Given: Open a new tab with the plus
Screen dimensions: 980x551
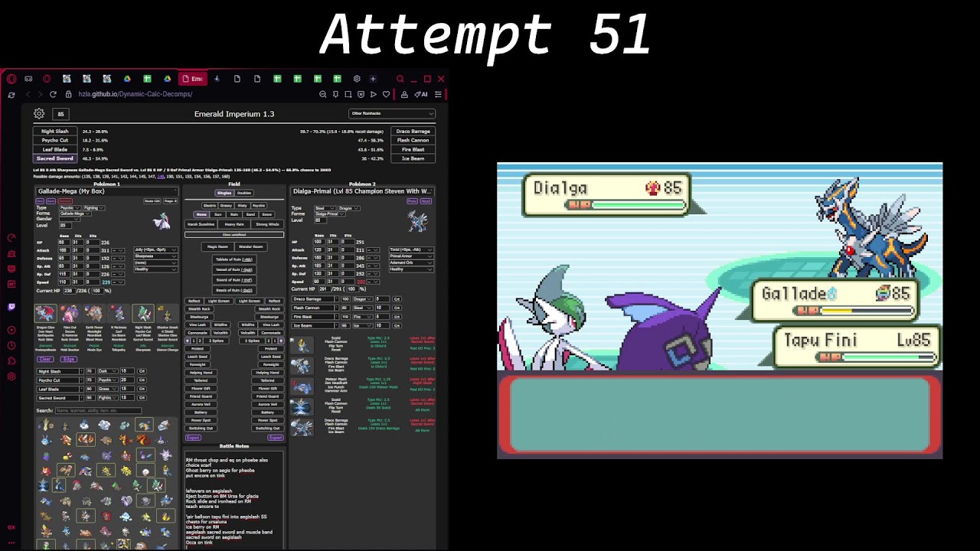Looking at the screenshot, I should click(373, 79).
